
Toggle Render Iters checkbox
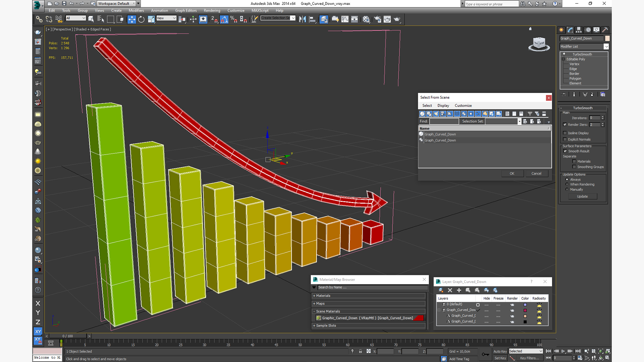pos(565,124)
